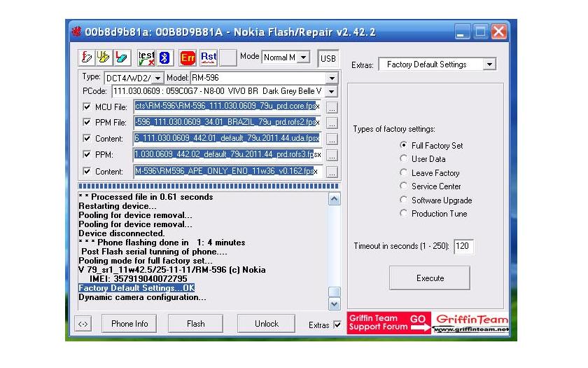
Task: Click the <-> toggle panel button
Action: tap(83, 324)
